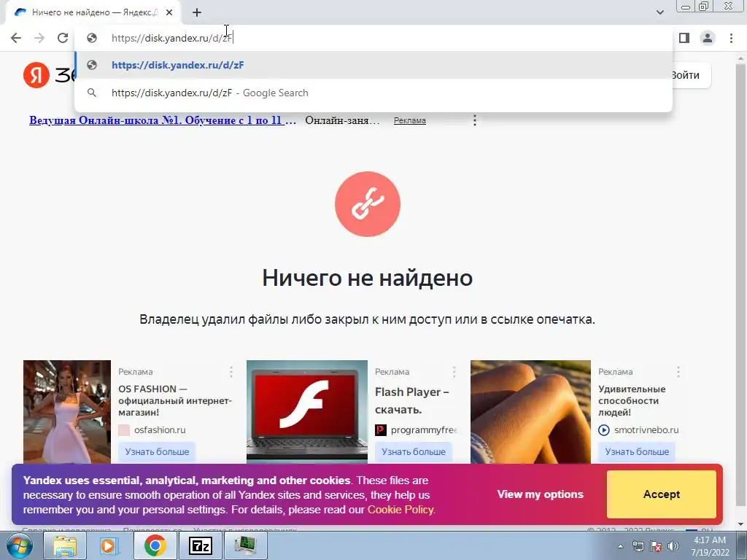Open the tab search chevron
747x560 pixels.
point(659,12)
